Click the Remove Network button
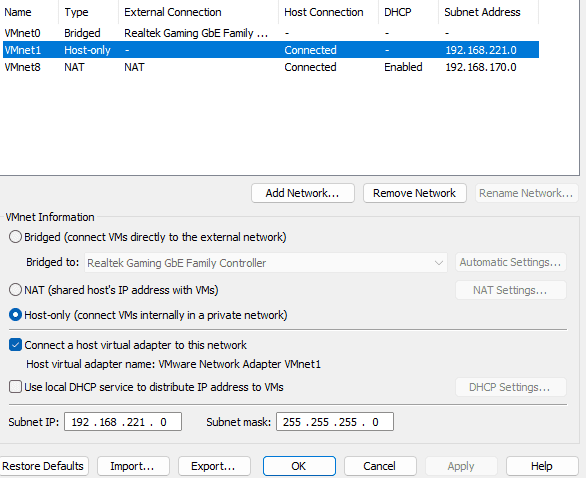 click(x=414, y=193)
